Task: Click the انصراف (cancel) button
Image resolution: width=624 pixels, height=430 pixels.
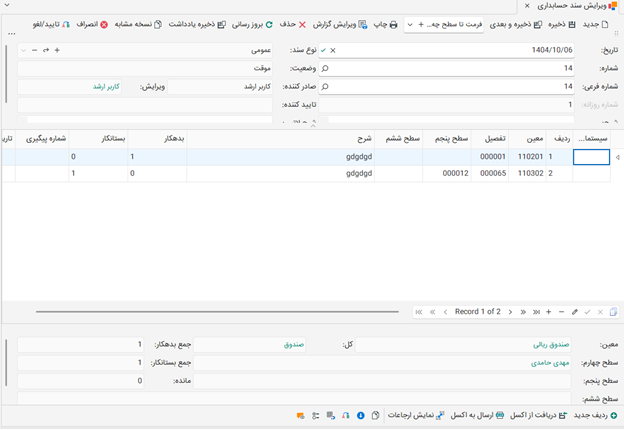Action: pyautogui.click(x=92, y=25)
